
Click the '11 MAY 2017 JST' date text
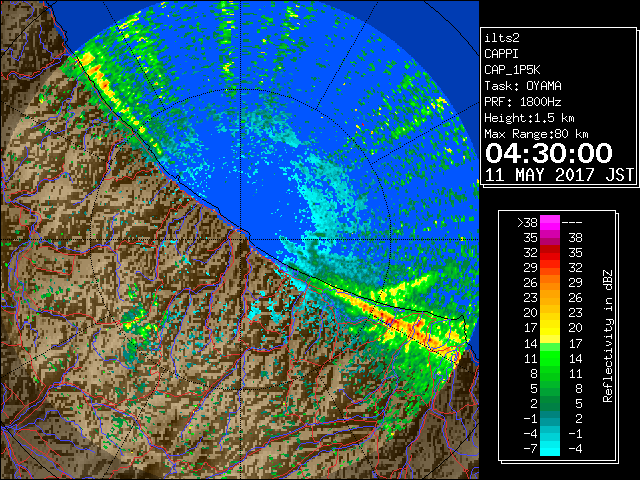click(559, 175)
